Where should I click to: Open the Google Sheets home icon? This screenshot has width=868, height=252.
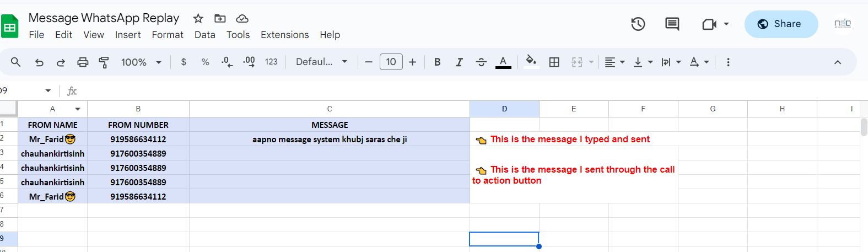9,26
